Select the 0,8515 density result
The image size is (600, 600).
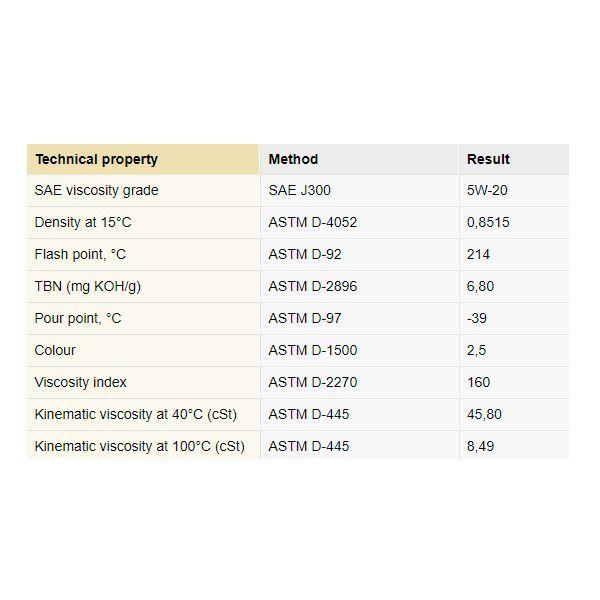488,222
